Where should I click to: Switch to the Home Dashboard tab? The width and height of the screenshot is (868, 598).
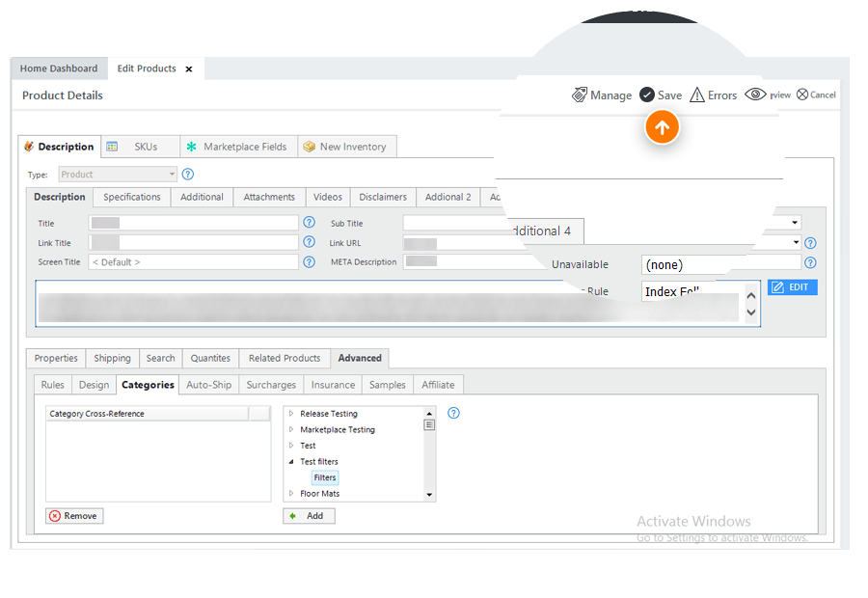pos(59,68)
